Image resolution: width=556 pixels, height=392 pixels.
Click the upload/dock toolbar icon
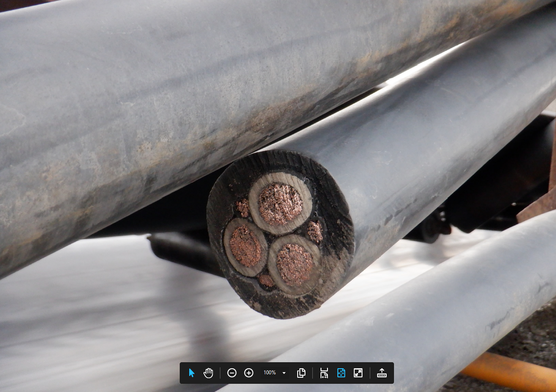pos(382,373)
